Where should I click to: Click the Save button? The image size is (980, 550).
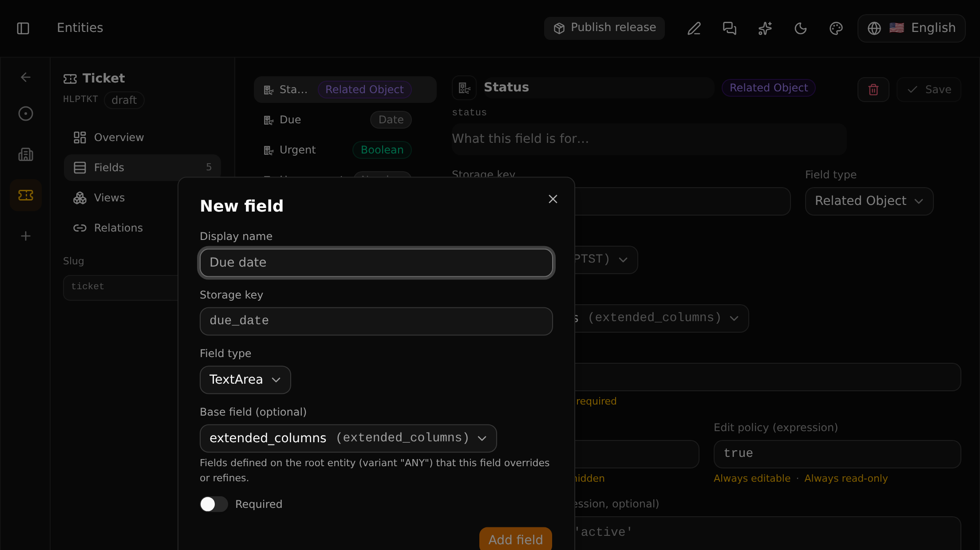coord(929,90)
